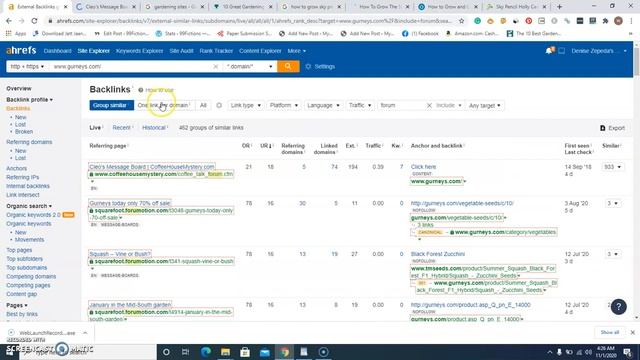640x360 pixels.
Task: Close the downloads bar
Action: [632, 332]
